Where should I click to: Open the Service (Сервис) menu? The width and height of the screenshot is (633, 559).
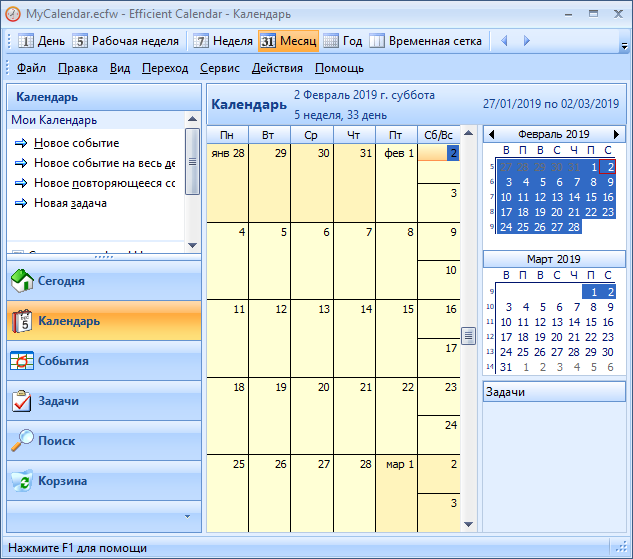tap(219, 68)
